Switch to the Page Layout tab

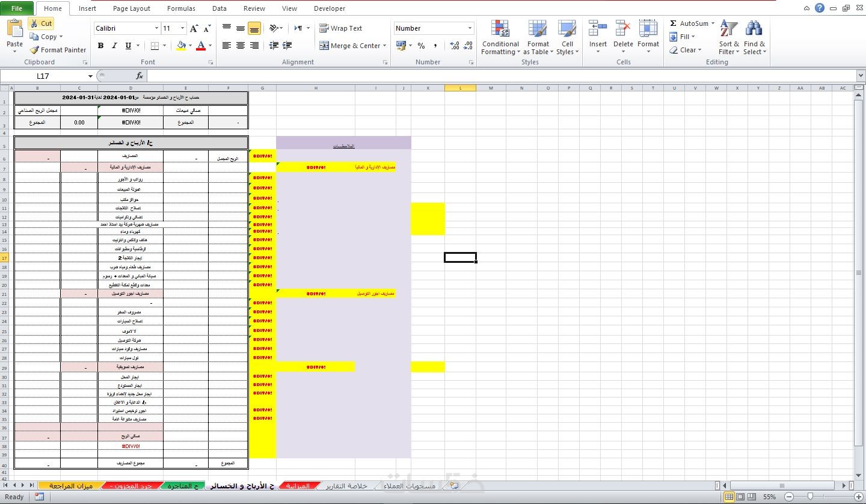(x=132, y=8)
